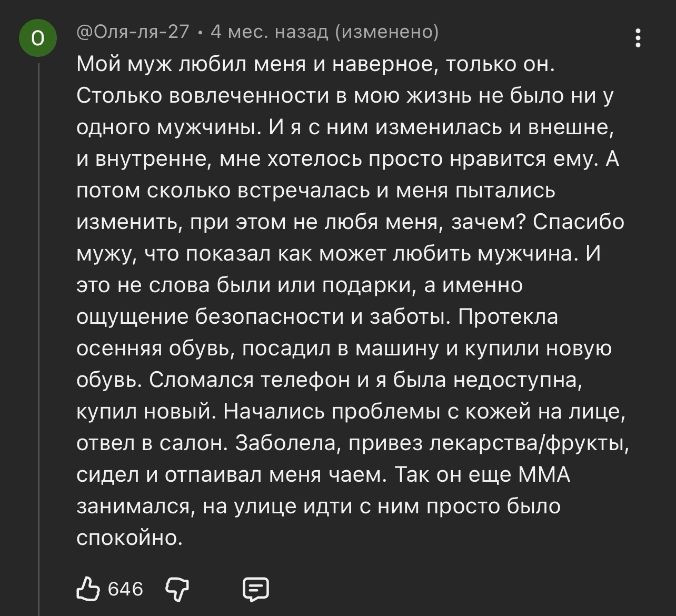676x616 pixels.
Task: Click 'отвел в салон' in the comment
Action: click(152, 443)
